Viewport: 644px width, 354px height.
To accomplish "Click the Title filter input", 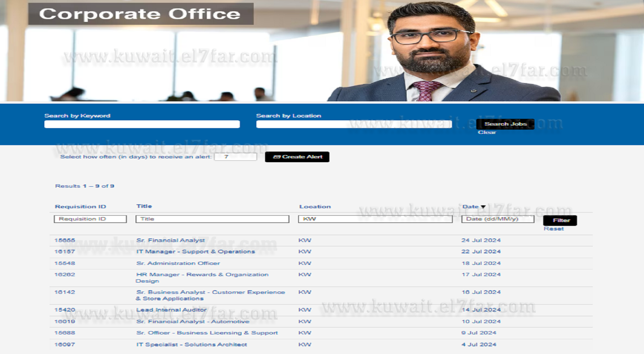I will 212,219.
